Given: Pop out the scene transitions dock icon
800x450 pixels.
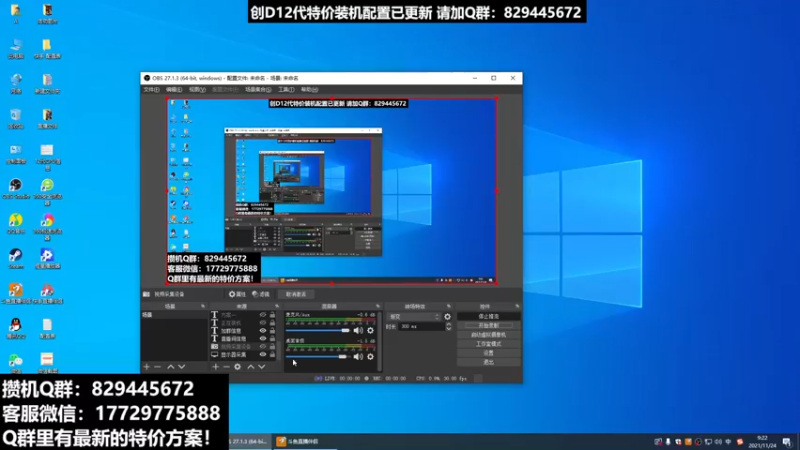Looking at the screenshot, I should (x=449, y=306).
